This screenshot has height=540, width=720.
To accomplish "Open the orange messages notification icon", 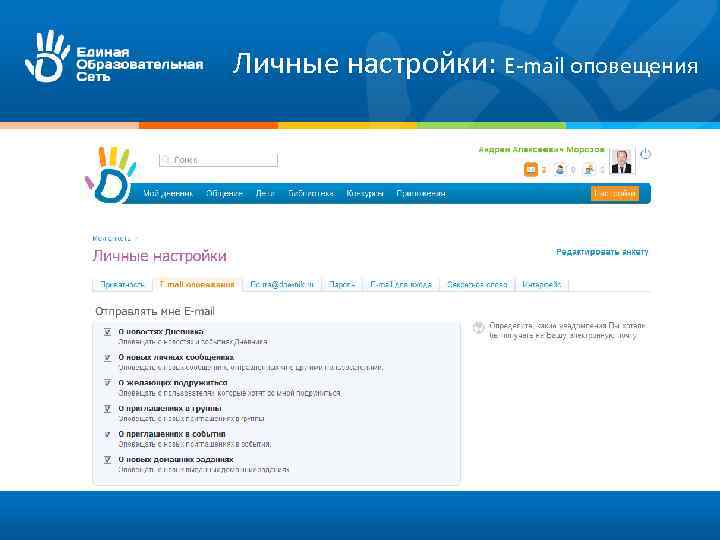I will [x=531, y=169].
